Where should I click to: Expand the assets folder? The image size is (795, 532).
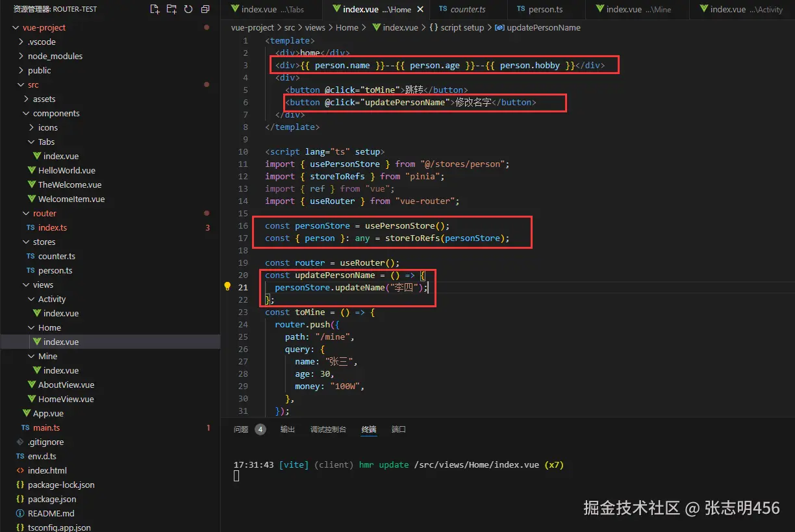(26, 99)
